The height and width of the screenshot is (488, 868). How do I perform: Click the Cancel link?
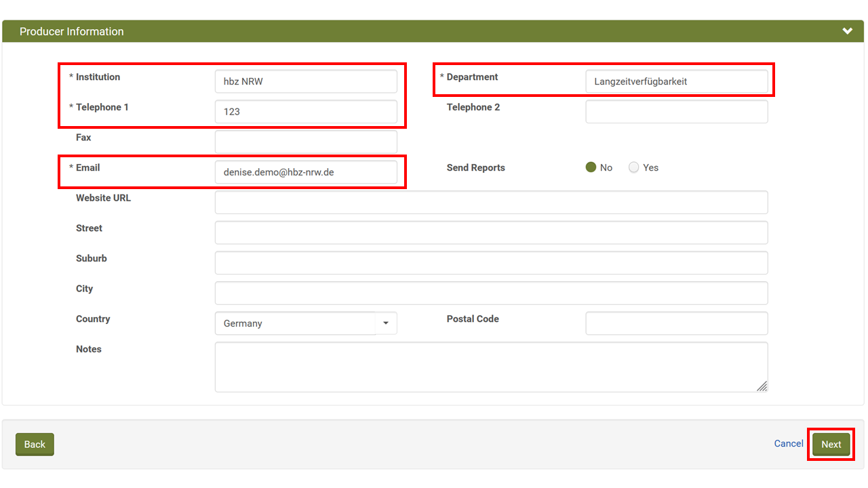coord(789,443)
